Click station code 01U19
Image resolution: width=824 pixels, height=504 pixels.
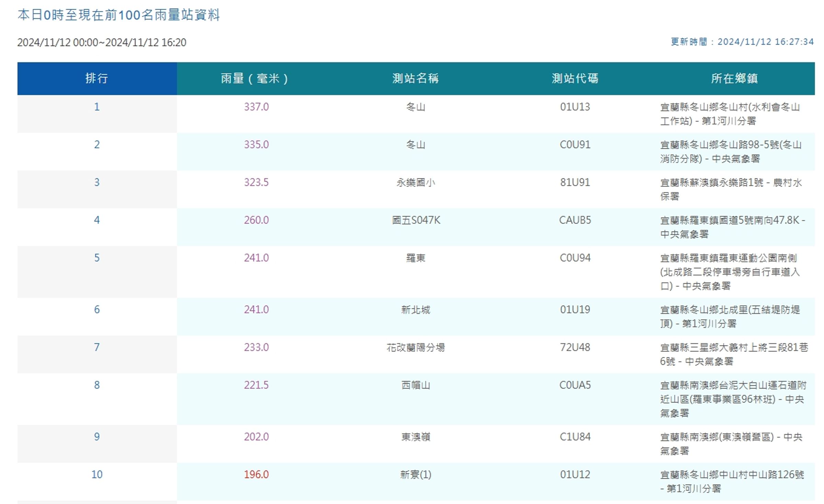[x=575, y=310]
